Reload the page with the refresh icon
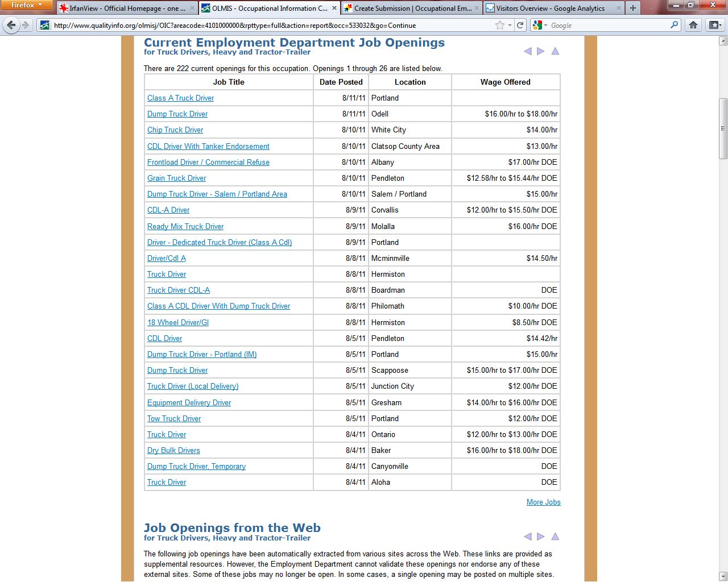The image size is (728, 582). coord(520,25)
